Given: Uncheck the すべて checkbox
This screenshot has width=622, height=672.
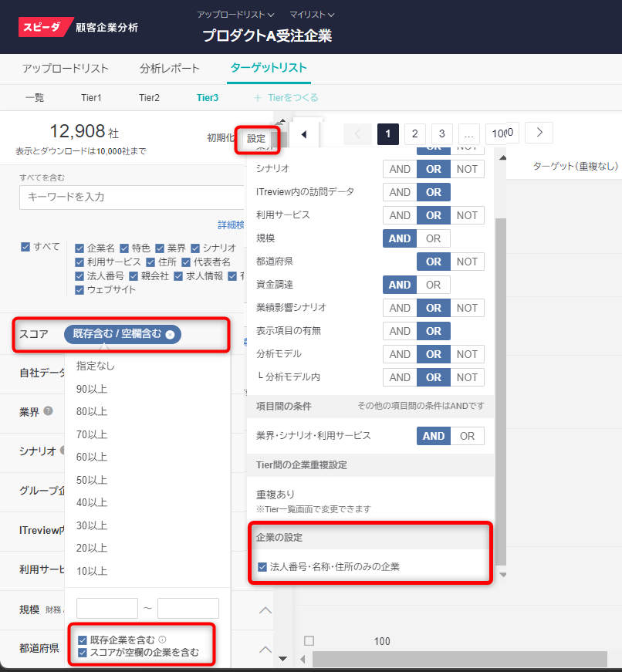Looking at the screenshot, I should pyautogui.click(x=26, y=247).
